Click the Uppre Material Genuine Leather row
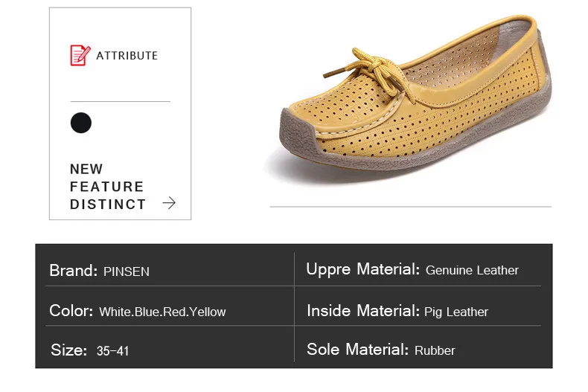The image size is (588, 392). [x=418, y=270]
